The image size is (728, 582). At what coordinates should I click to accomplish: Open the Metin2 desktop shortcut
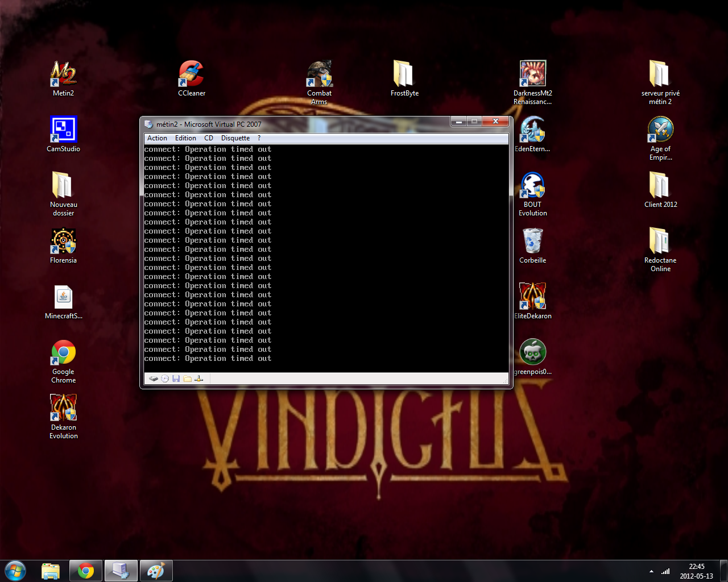pyautogui.click(x=63, y=78)
